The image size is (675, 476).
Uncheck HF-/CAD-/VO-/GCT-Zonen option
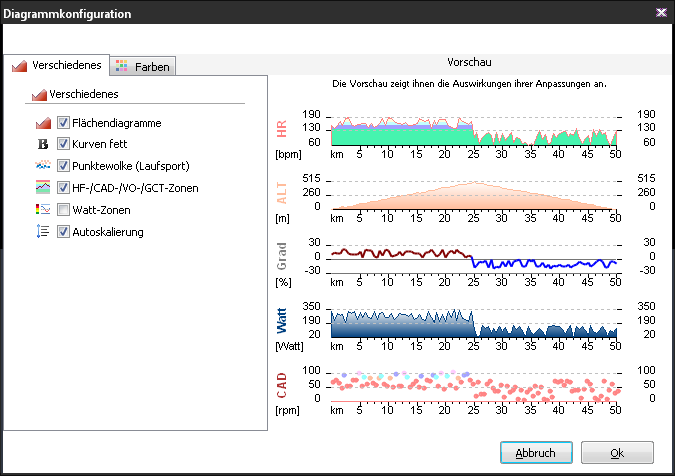[63, 188]
